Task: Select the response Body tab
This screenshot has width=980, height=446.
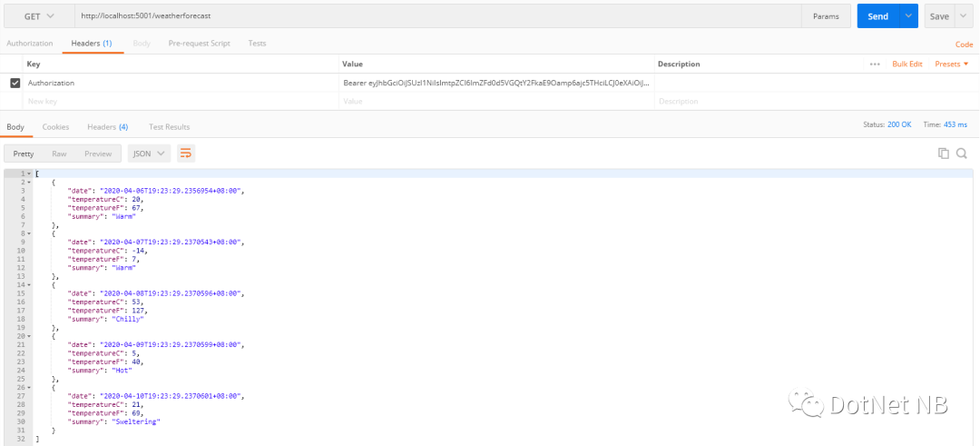Action: (x=15, y=127)
